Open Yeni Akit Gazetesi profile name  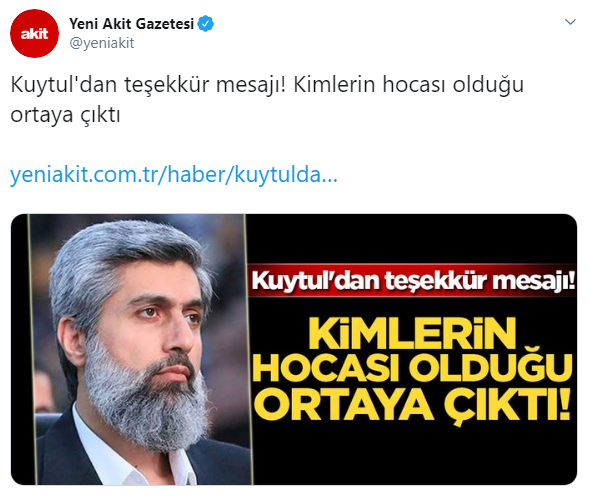[131, 24]
